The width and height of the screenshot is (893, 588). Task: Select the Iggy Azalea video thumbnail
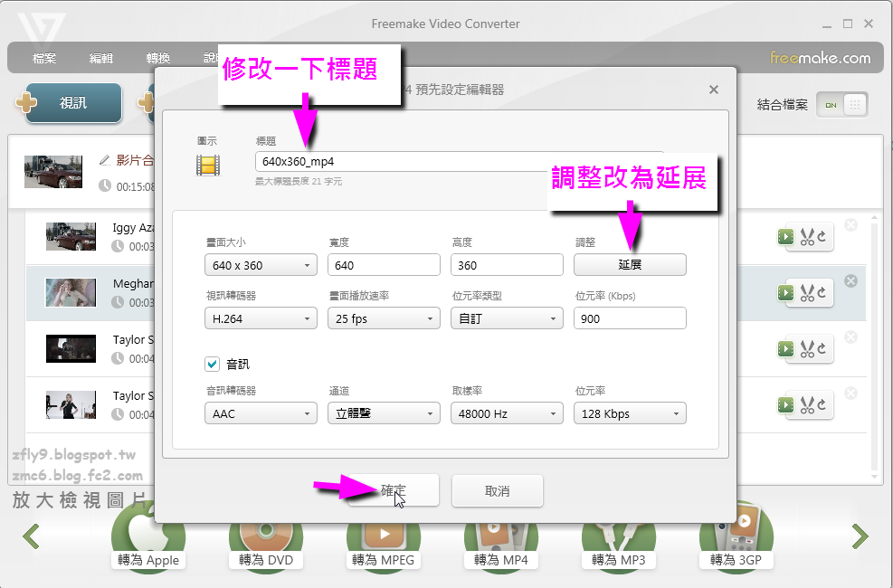[x=71, y=237]
